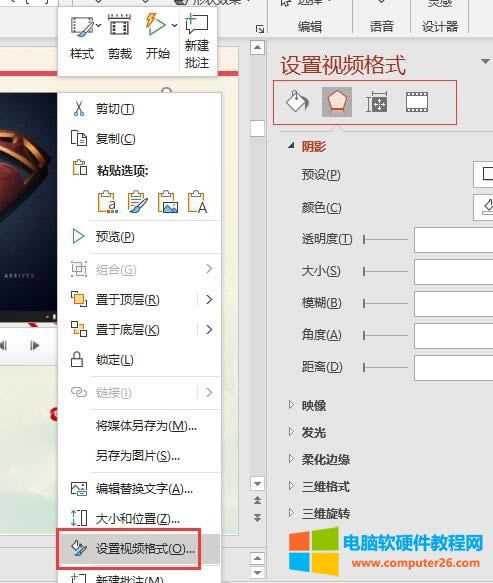Viewport: 493px width, 583px height.
Task: Choose Paste as Picture option
Action: point(167,202)
